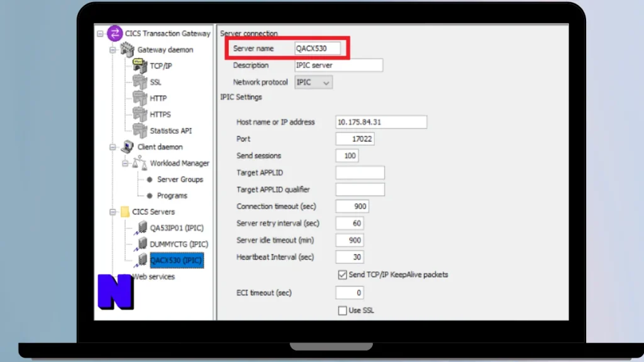The width and height of the screenshot is (644, 362).
Task: Click the HTTPS protocol icon
Action: click(x=140, y=114)
